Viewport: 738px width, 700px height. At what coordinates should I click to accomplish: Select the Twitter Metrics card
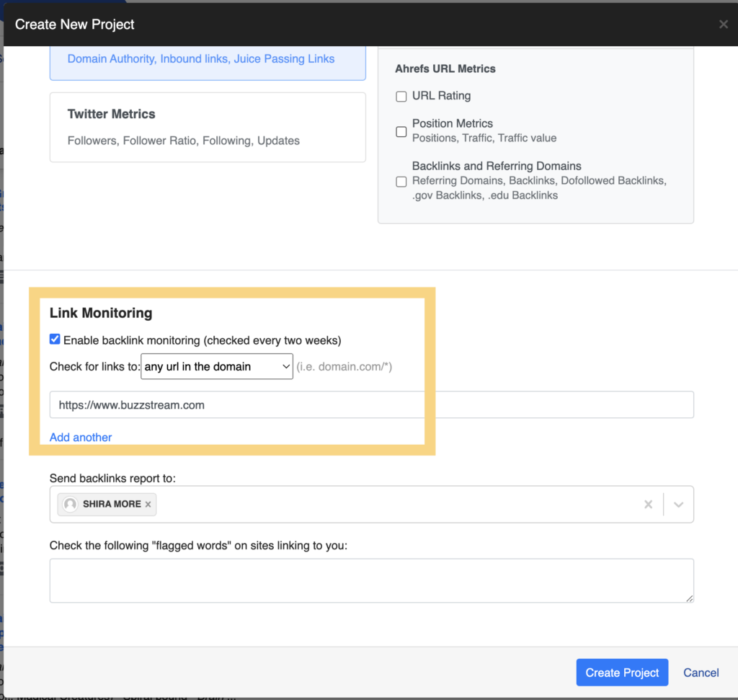208,127
